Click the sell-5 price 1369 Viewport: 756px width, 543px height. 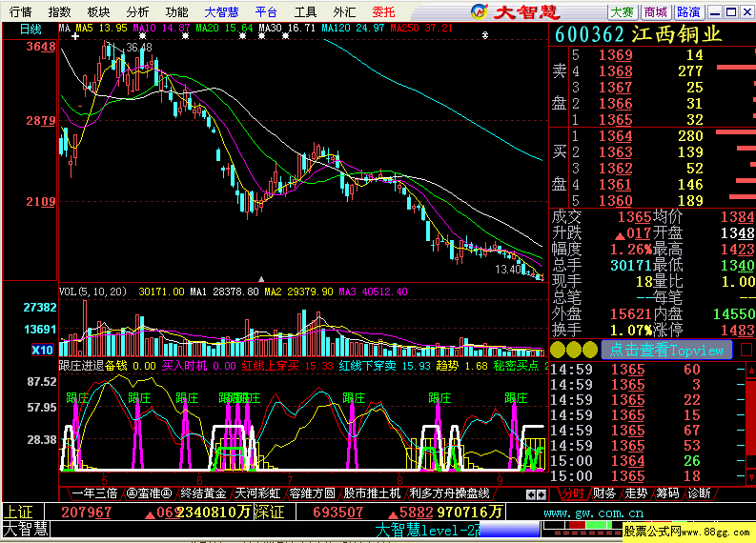coord(615,55)
